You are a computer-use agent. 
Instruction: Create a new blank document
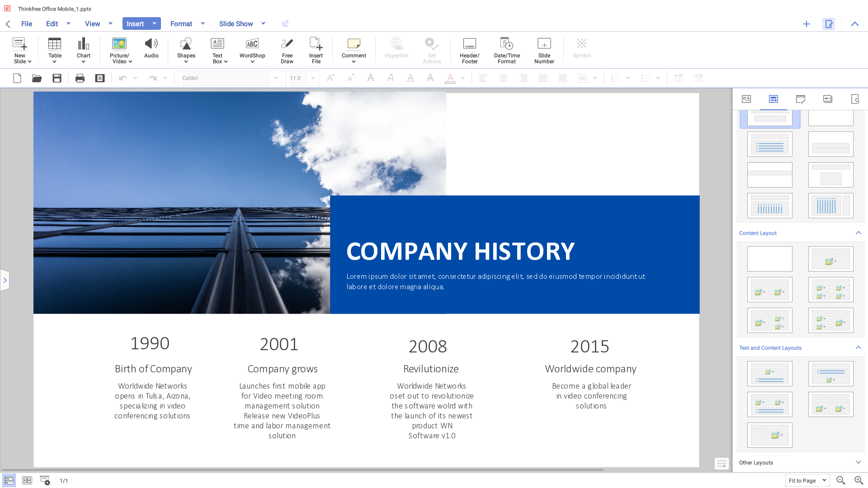(x=17, y=78)
